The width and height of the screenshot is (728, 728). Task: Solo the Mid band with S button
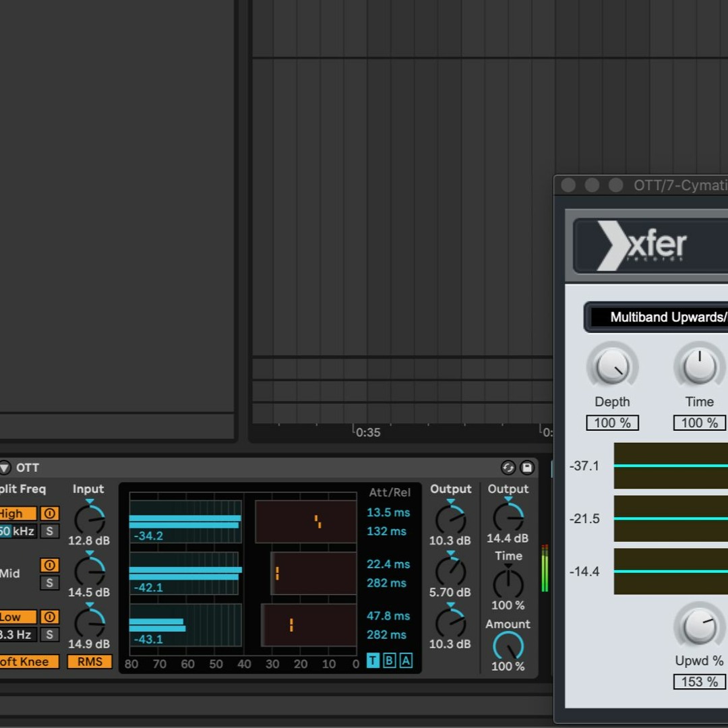50,582
